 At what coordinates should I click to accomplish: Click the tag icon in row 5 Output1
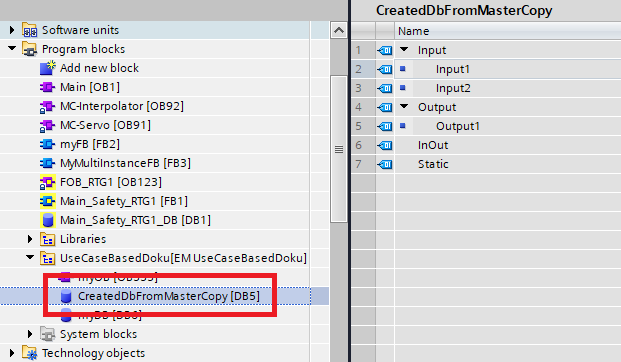tap(385, 126)
